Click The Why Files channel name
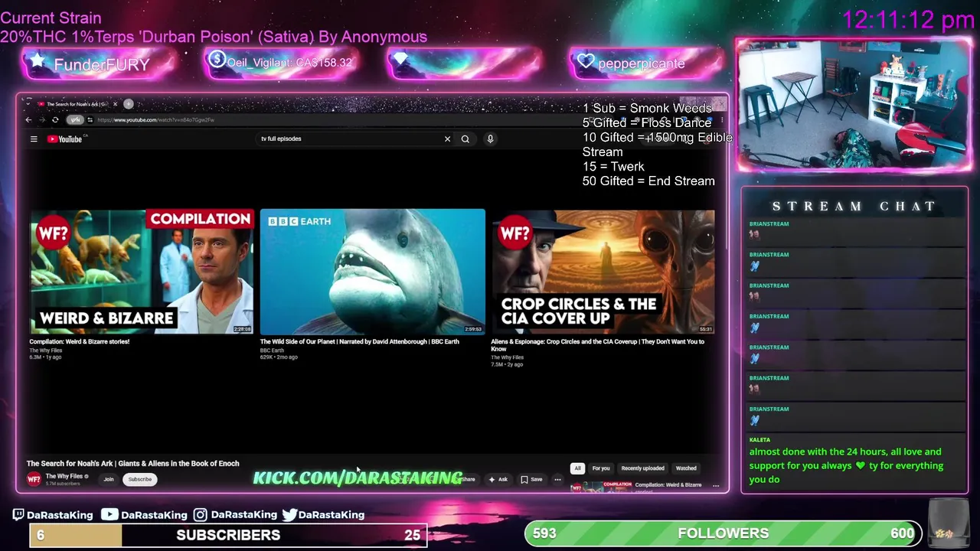The width and height of the screenshot is (980, 551). coord(64,476)
